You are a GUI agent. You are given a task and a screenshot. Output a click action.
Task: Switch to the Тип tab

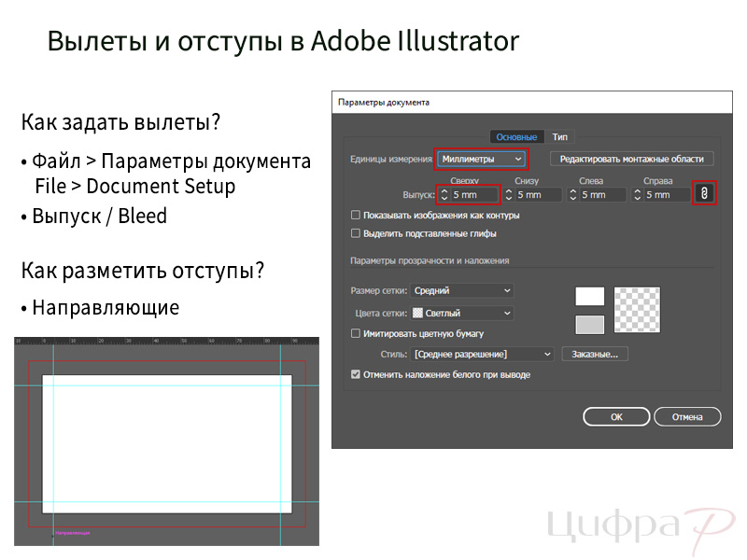tap(559, 137)
